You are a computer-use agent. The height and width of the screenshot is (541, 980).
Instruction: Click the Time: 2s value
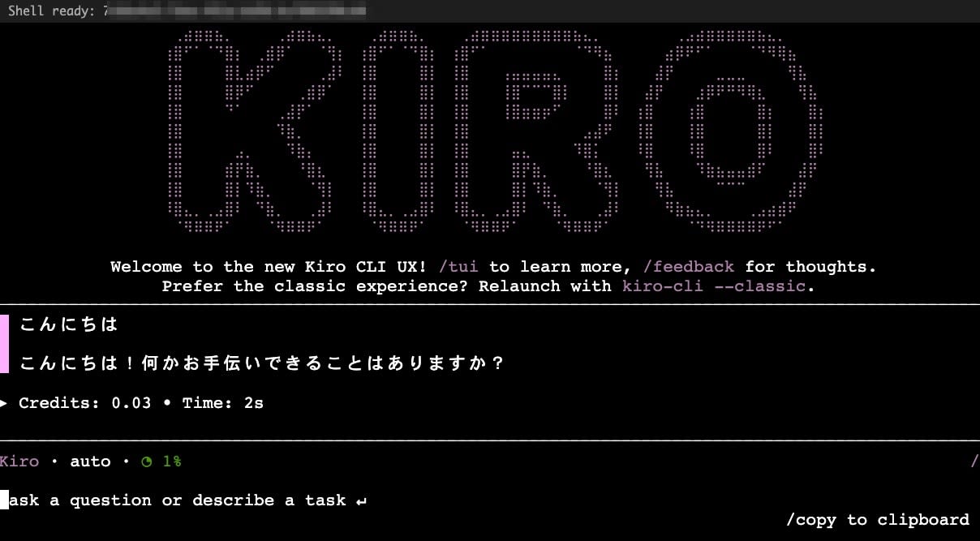point(223,403)
